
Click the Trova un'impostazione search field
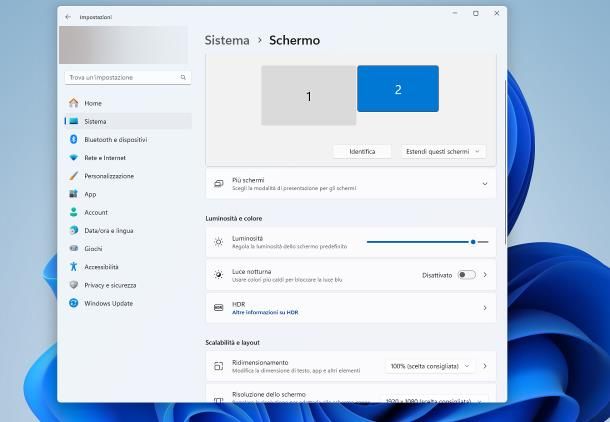128,77
